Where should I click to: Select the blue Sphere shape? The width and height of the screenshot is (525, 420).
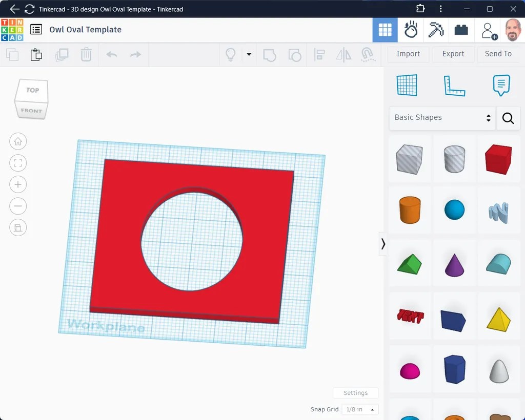point(454,210)
